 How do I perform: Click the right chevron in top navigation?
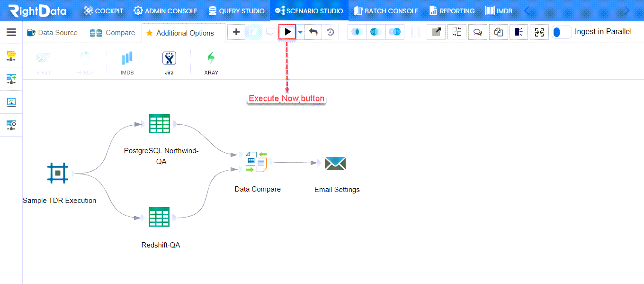point(627,10)
